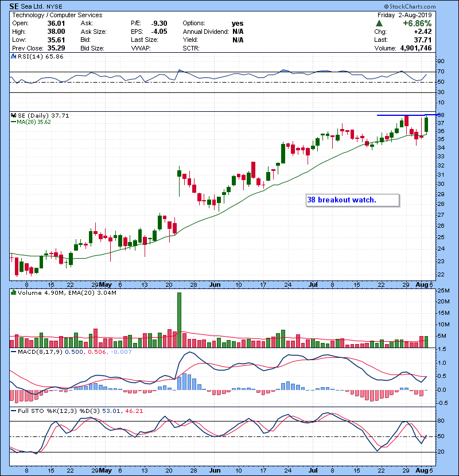Click the latest green candlestick near 38
459x476 pixels.
coord(426,124)
